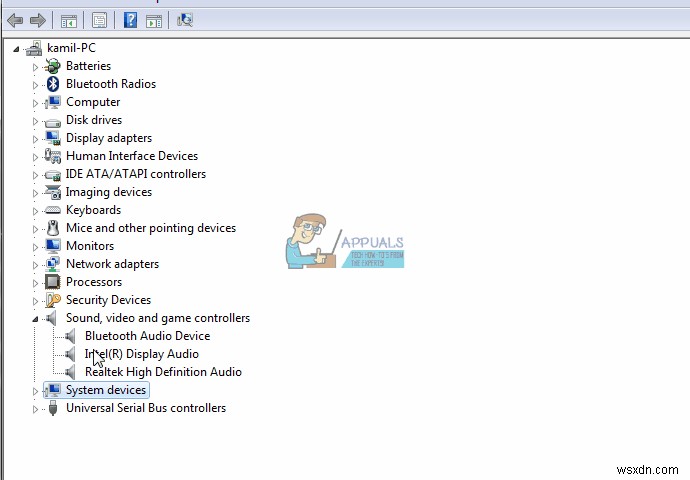Select Intel(R) Display Audio device
This screenshot has width=690, height=480.
pyautogui.click(x=142, y=354)
